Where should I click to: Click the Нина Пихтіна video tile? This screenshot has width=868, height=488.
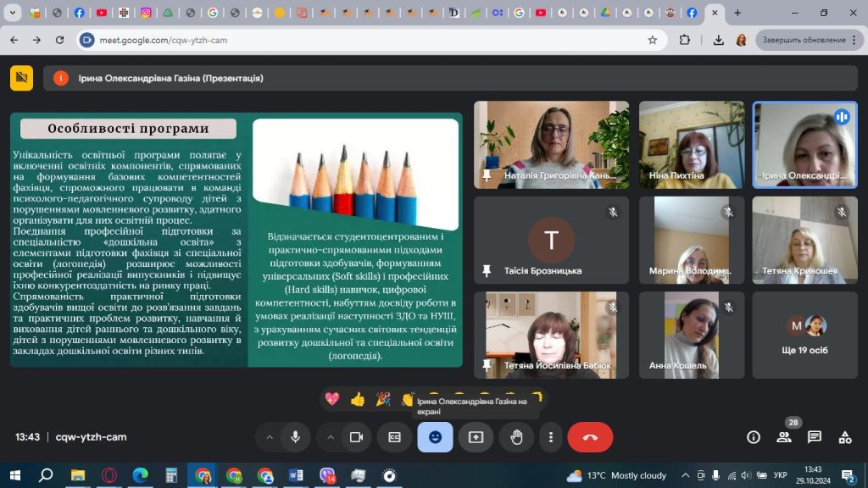click(692, 144)
